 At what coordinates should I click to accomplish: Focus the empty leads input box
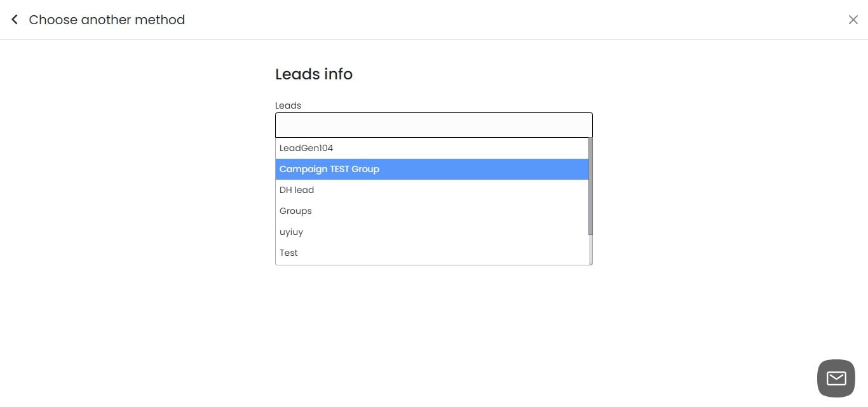(x=434, y=124)
